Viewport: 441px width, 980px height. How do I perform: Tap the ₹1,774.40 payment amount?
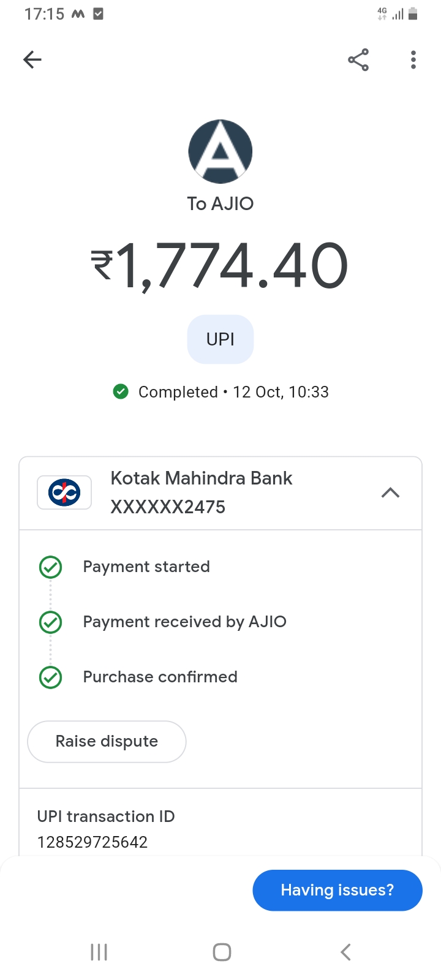coord(221,266)
